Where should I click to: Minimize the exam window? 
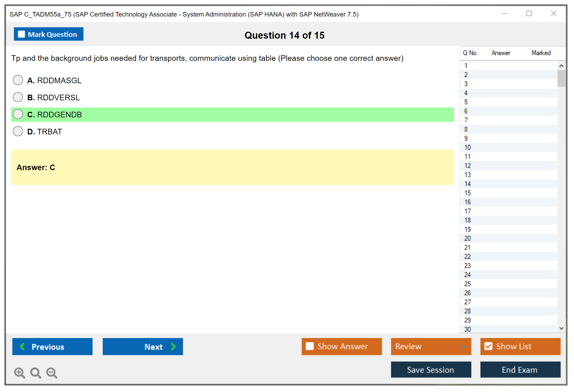tap(505, 14)
